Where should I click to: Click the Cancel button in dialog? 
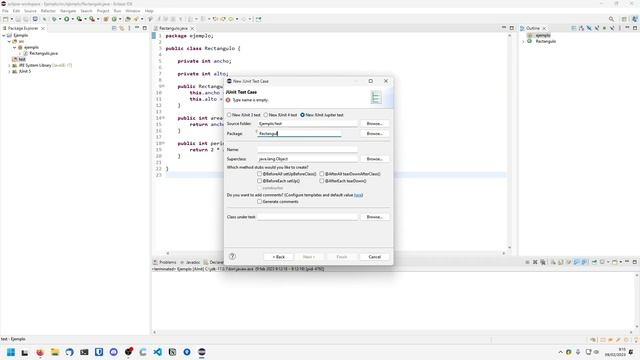[374, 257]
